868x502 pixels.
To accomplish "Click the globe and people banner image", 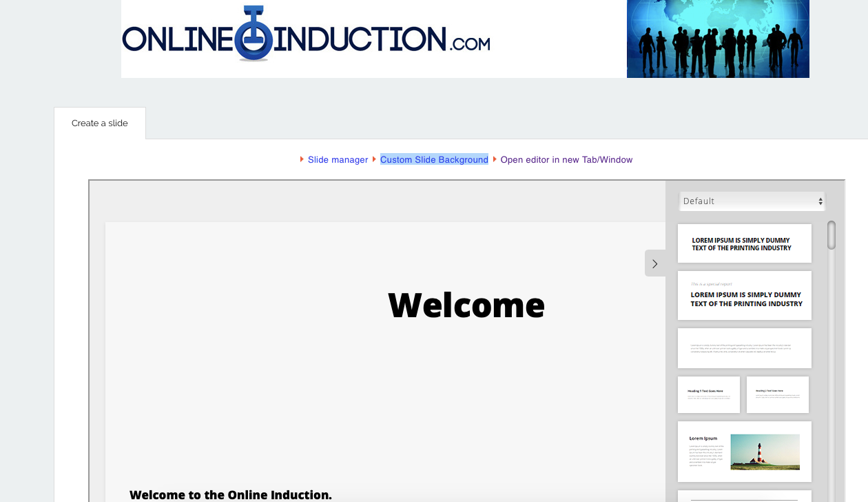I will [718, 39].
